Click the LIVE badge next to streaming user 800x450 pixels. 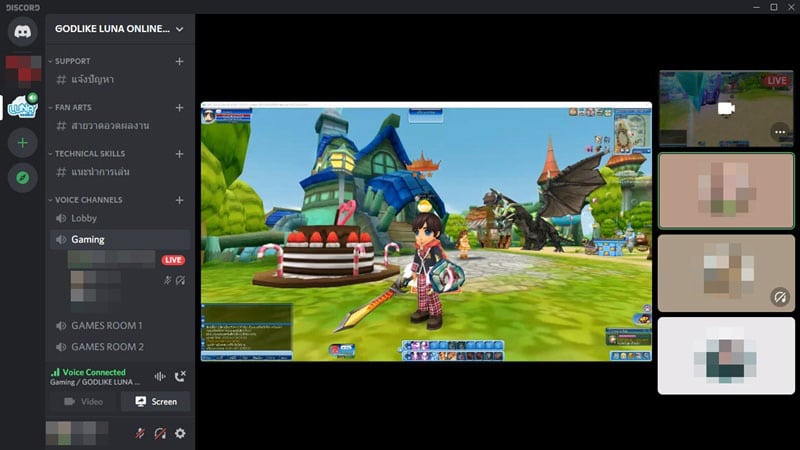173,260
